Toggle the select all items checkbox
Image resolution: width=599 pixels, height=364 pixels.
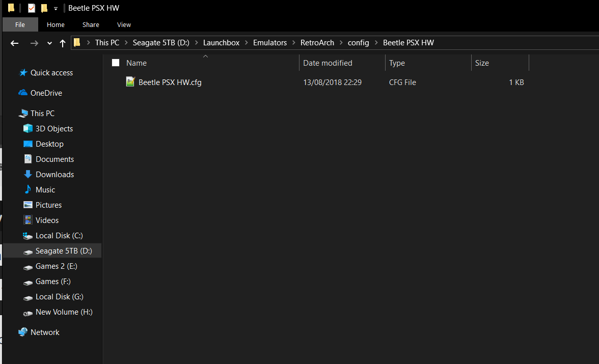point(116,63)
